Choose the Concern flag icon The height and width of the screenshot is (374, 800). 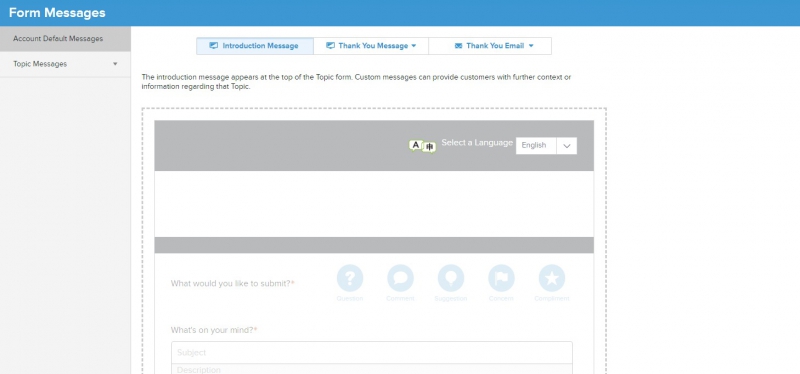tap(502, 278)
